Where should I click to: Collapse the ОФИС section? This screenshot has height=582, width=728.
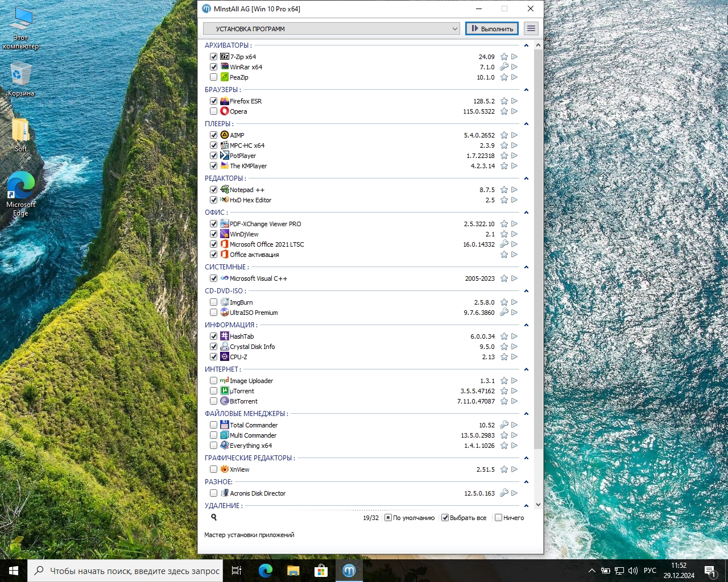(x=526, y=213)
